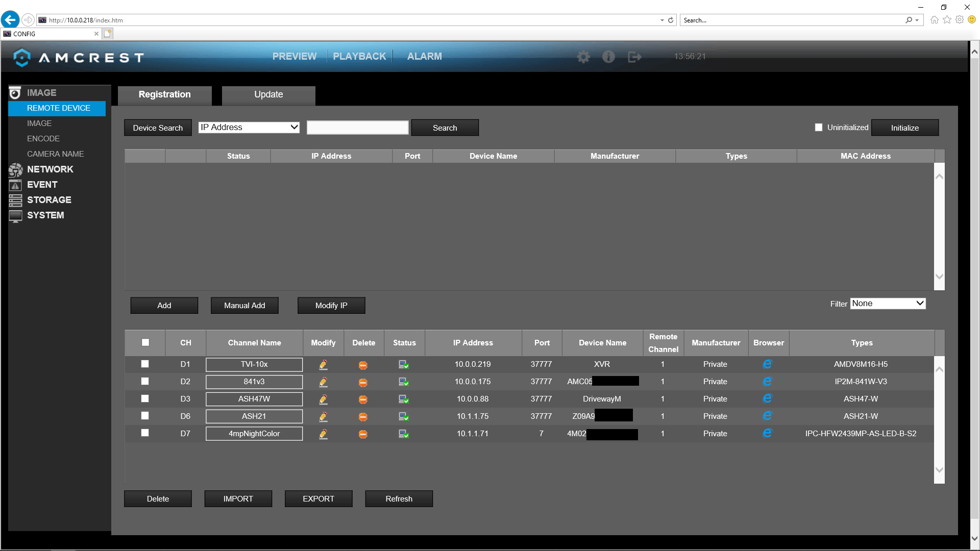Reload page with browser refresh icon
Screen dimensions: 980x551
tap(671, 20)
